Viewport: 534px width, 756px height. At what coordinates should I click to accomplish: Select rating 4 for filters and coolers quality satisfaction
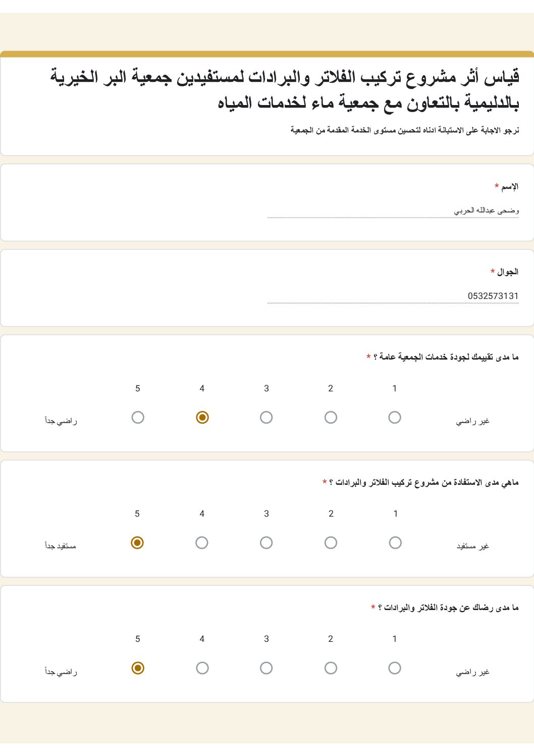[x=202, y=668]
